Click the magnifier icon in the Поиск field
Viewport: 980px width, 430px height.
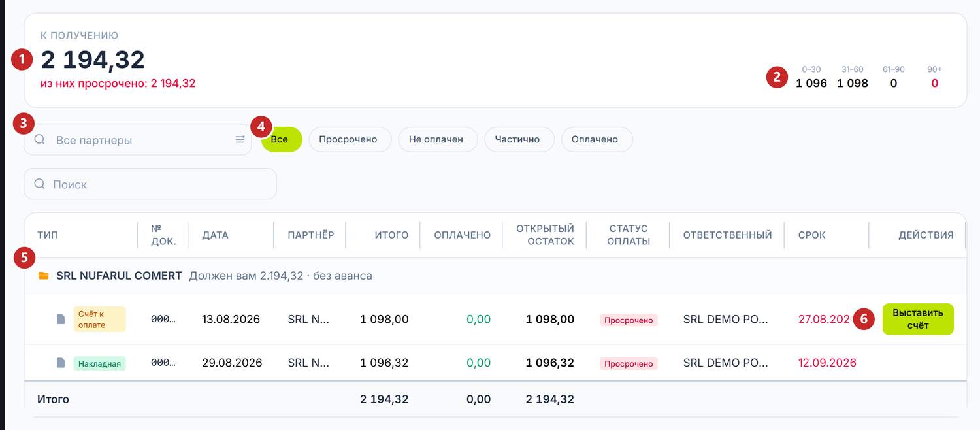40,184
